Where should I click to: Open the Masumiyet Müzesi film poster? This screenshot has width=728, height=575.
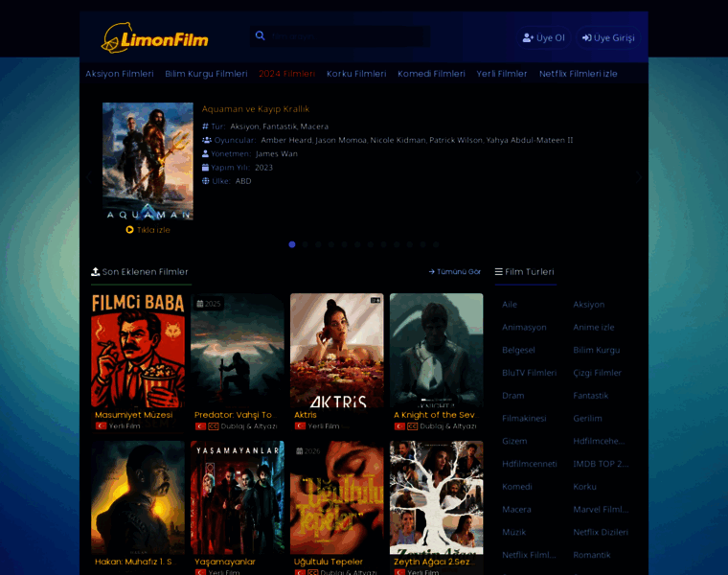tap(138, 351)
